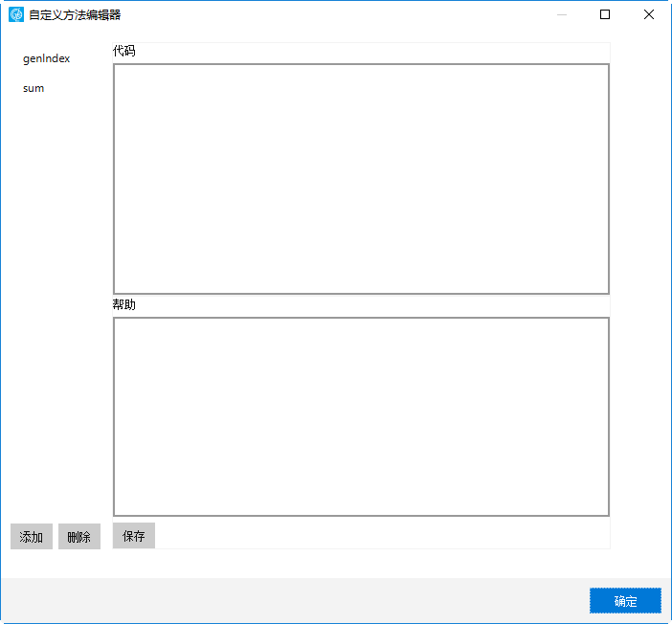Image resolution: width=672 pixels, height=624 pixels.
Task: Click the 帮助 label
Action: (124, 304)
